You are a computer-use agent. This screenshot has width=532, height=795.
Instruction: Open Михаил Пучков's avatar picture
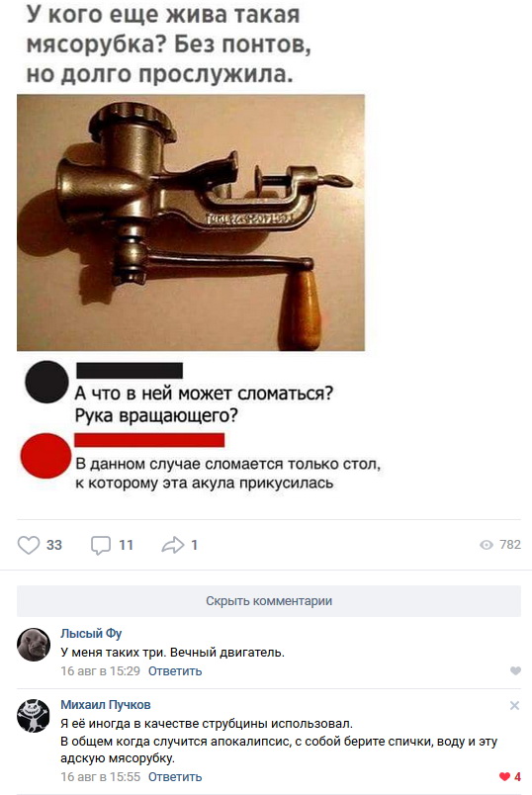pos(34,715)
